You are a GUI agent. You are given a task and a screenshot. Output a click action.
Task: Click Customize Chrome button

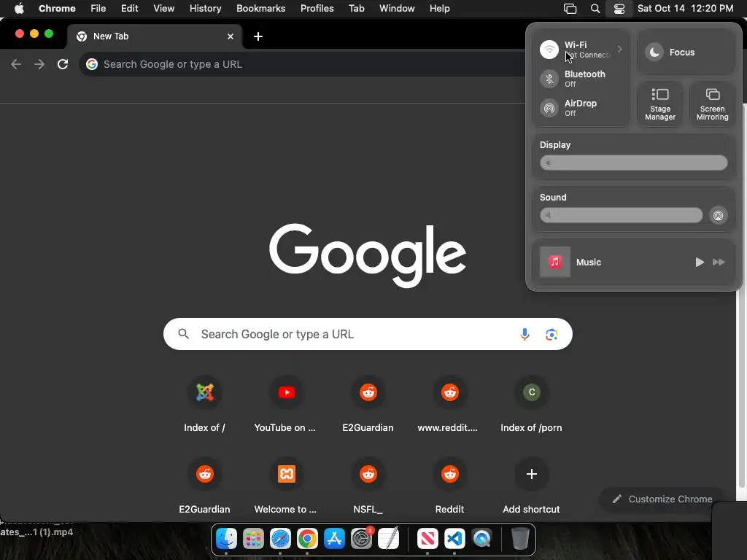[x=662, y=499]
